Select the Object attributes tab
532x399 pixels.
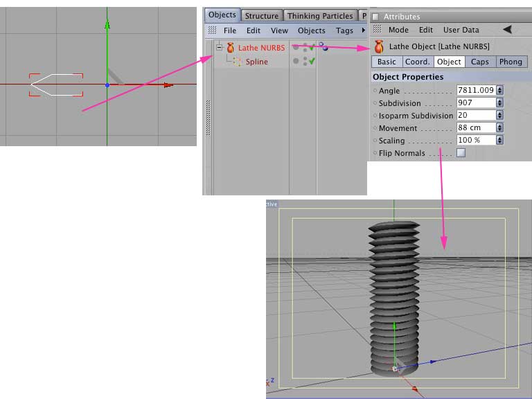449,62
